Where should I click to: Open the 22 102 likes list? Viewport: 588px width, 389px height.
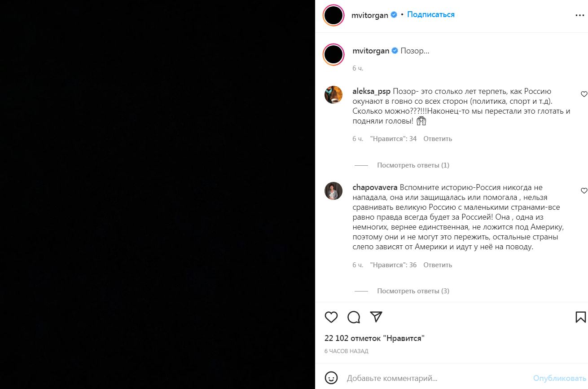click(x=374, y=338)
